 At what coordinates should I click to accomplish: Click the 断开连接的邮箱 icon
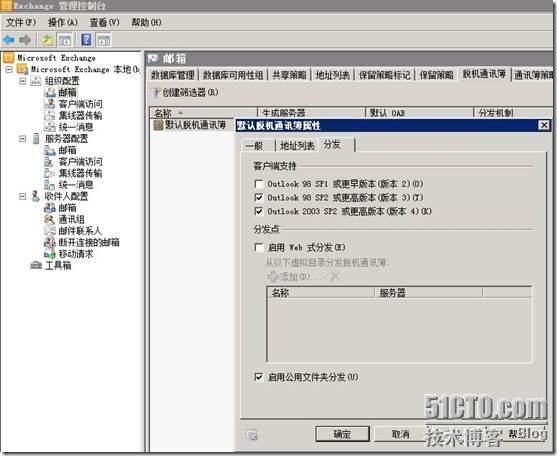pyautogui.click(x=50, y=242)
